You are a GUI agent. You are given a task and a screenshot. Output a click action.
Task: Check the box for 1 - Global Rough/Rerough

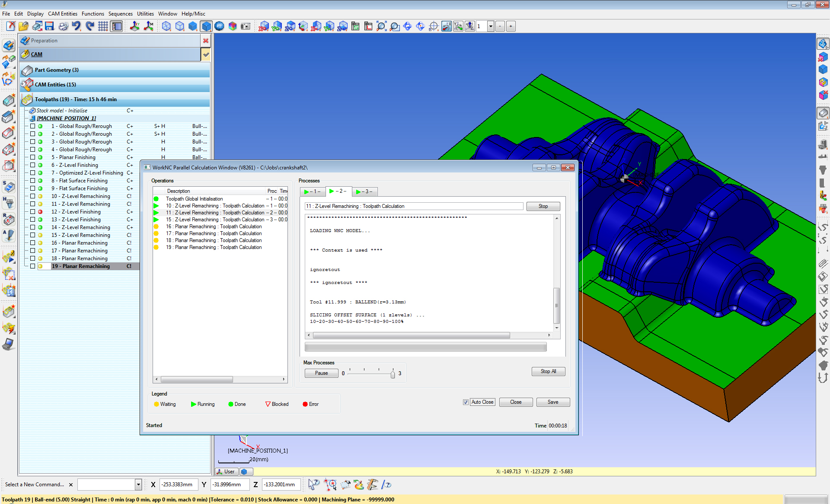tap(32, 126)
